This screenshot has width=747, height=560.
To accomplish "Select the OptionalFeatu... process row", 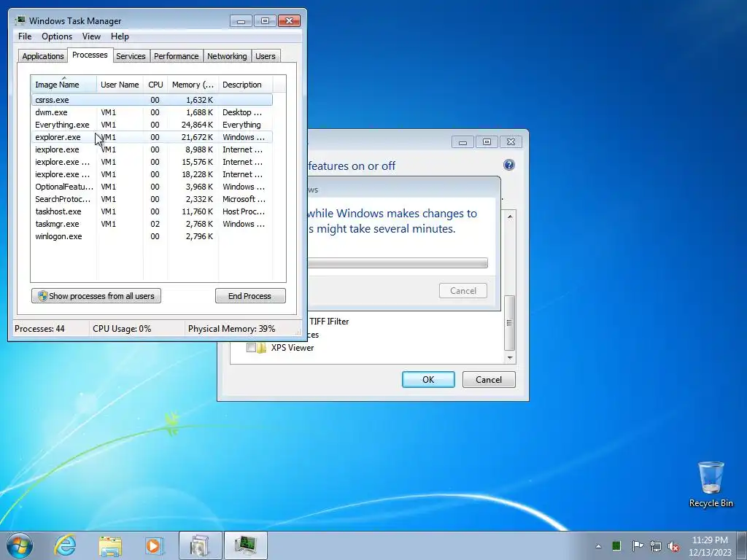I will 152,187.
